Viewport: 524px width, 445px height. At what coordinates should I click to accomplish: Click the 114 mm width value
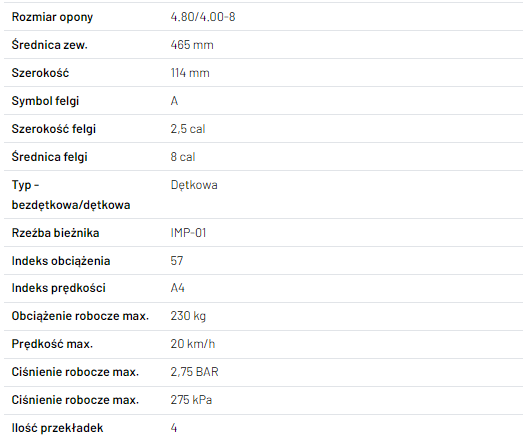[190, 73]
